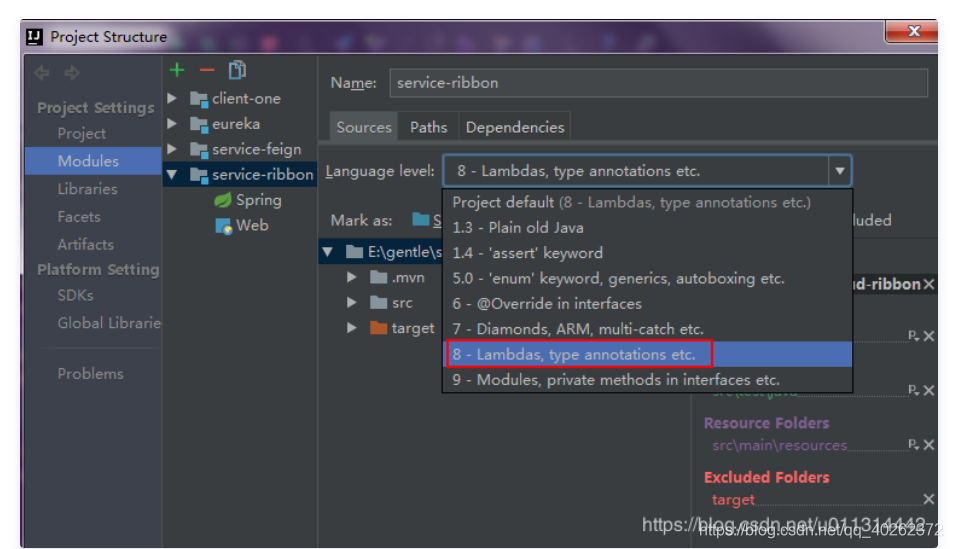
Task: Click the eureka module folder icon
Action: click(x=199, y=125)
